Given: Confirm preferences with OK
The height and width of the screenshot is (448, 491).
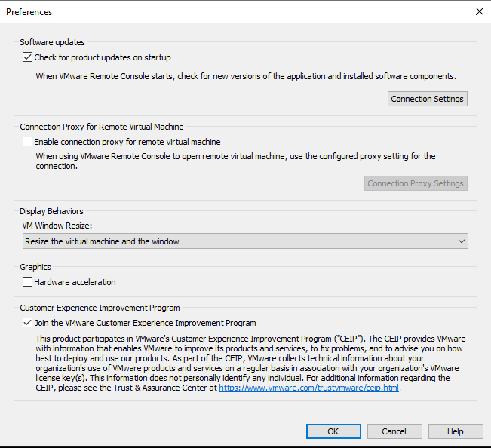Looking at the screenshot, I should 333,431.
